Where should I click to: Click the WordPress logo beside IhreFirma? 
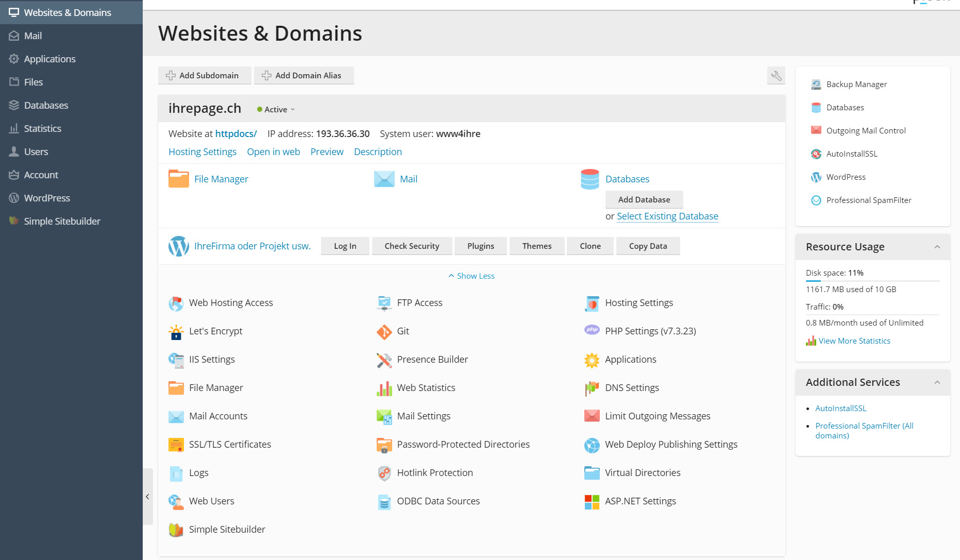[178, 246]
